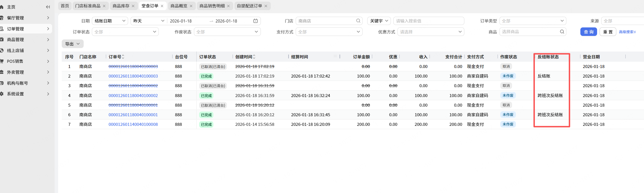644x193 pixels.
Task: Click the 系统设置 gear icon
Action: click(2, 94)
